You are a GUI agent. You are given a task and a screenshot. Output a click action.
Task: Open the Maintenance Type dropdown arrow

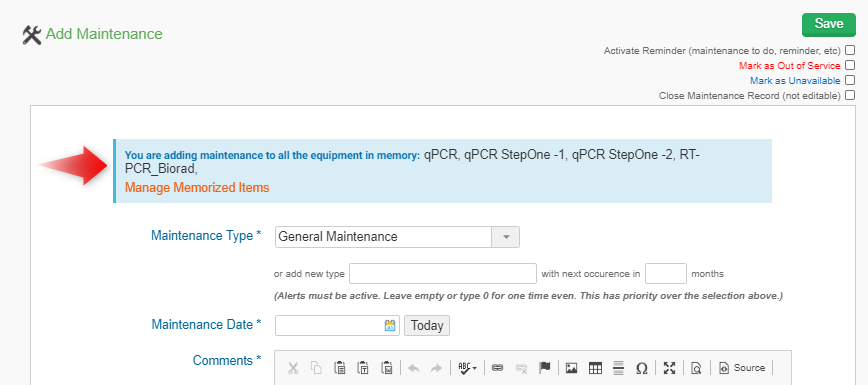(x=505, y=237)
